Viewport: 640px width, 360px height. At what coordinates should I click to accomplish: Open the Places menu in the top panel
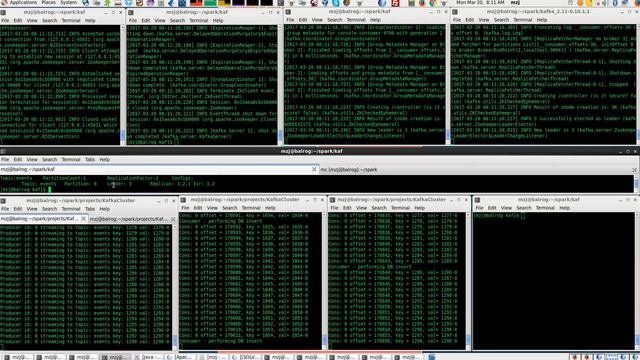click(x=48, y=2)
